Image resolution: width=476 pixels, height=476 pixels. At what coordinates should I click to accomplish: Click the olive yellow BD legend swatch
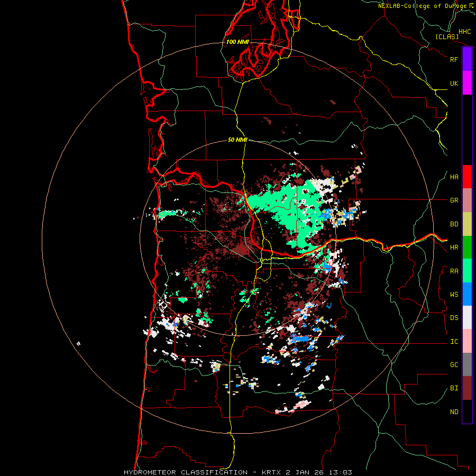(467, 224)
